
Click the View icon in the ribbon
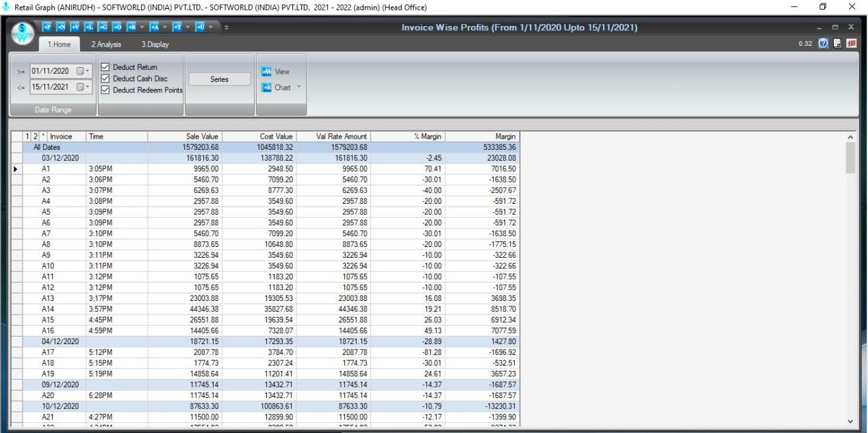pyautogui.click(x=266, y=72)
